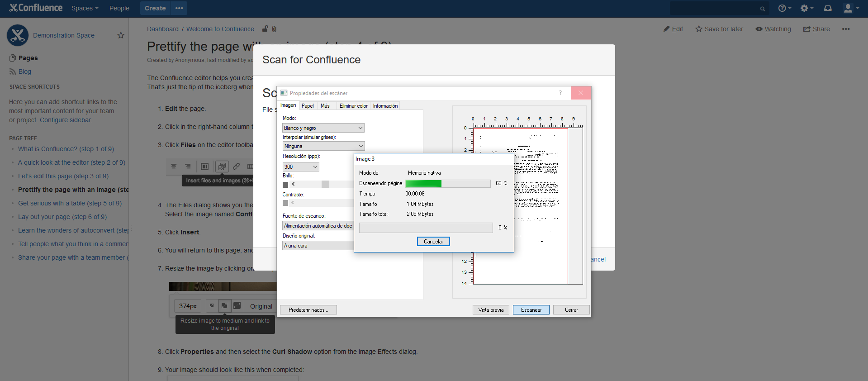
Task: Open the People menu item
Action: click(119, 8)
